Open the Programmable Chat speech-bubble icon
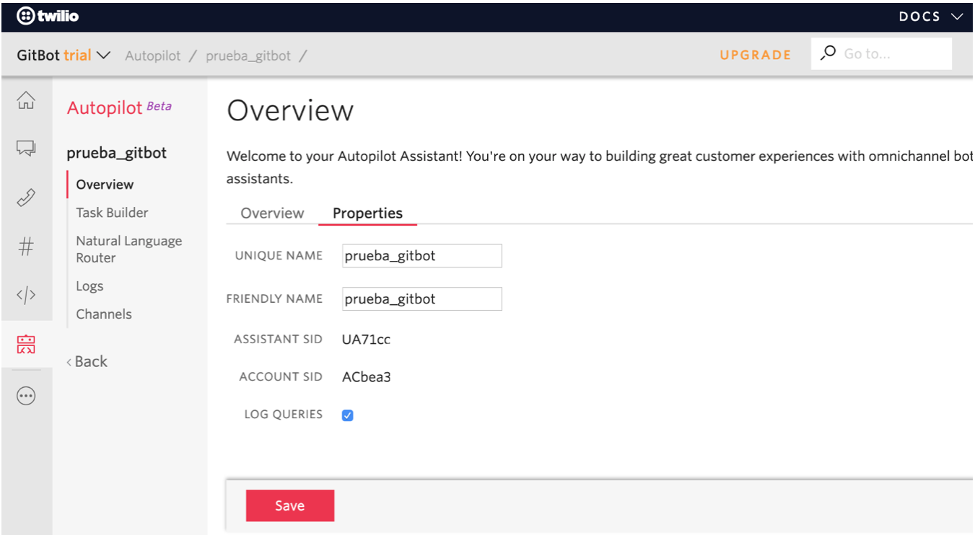Image resolution: width=980 pixels, height=535 pixels. [x=26, y=149]
